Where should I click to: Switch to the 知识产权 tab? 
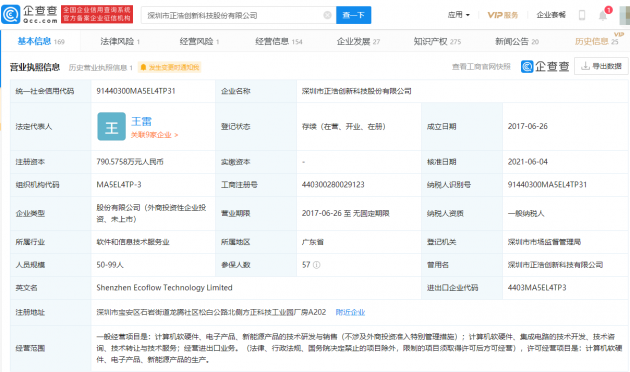(437, 41)
